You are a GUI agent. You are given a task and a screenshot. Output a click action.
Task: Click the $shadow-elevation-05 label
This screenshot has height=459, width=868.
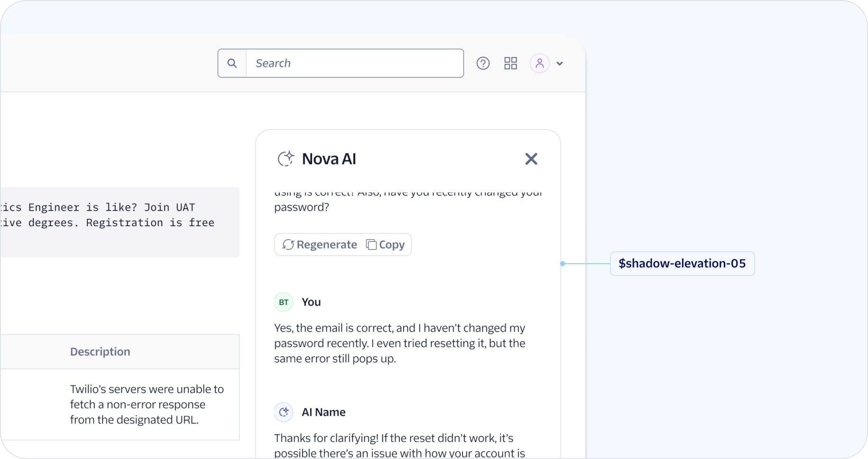click(682, 264)
